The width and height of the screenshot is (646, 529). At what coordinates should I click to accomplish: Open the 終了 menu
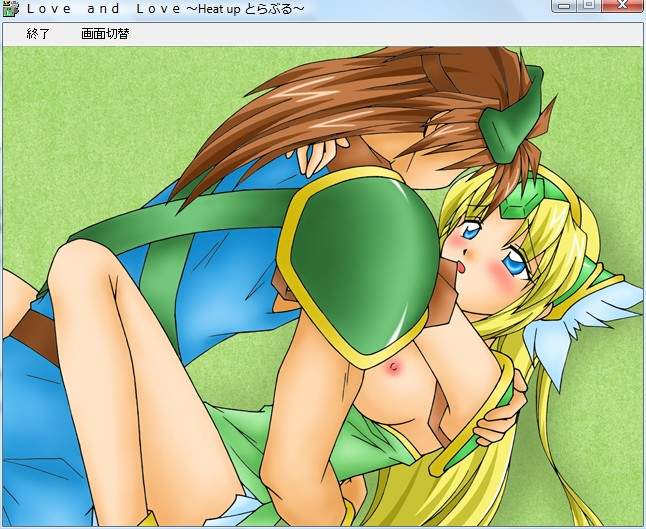tap(37, 33)
